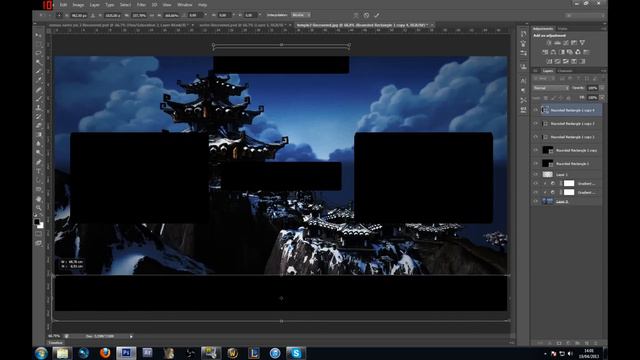
Task: Open Windows Start menu
Action: tap(41, 353)
